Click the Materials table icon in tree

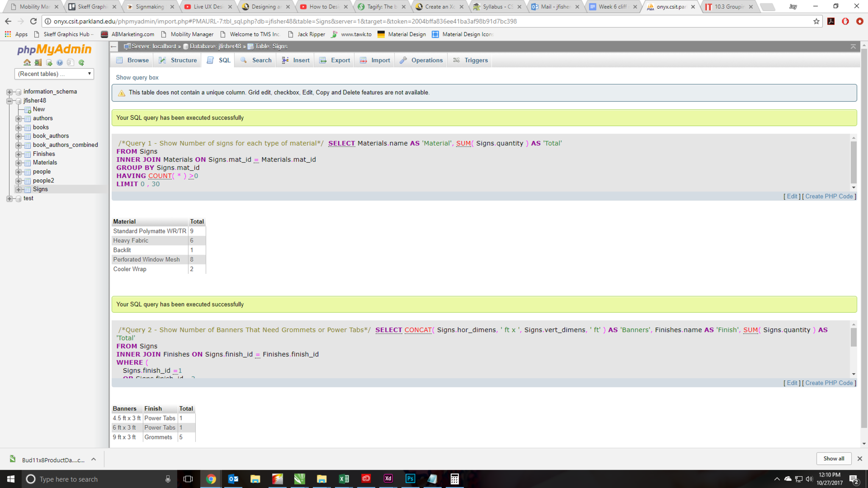(x=28, y=163)
